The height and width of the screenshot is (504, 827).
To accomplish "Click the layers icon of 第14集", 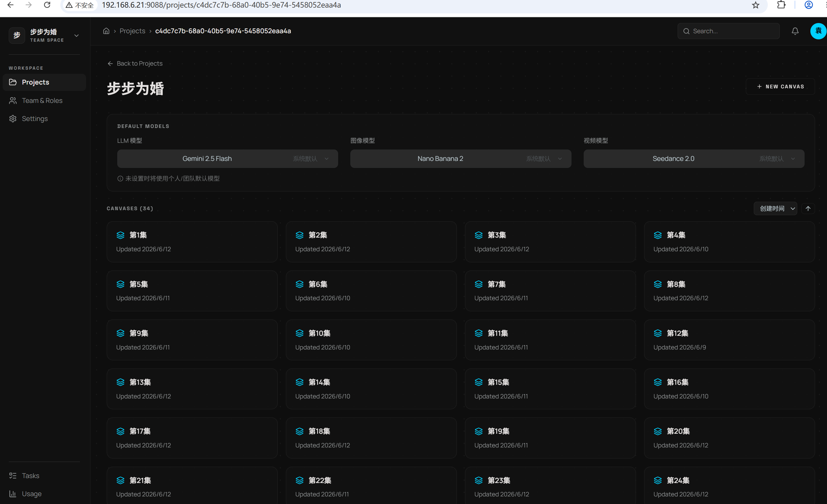I will point(299,382).
